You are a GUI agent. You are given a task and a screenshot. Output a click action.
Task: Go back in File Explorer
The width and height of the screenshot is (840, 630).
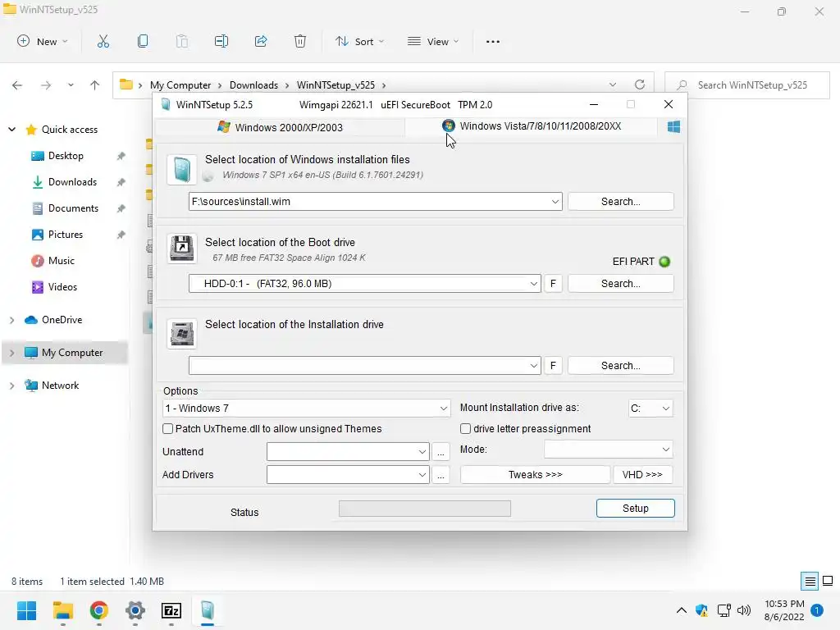[x=17, y=85]
